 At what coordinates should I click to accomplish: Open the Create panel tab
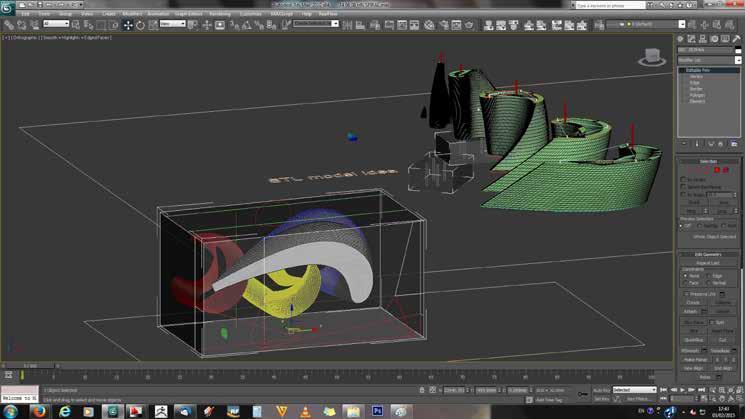click(680, 39)
